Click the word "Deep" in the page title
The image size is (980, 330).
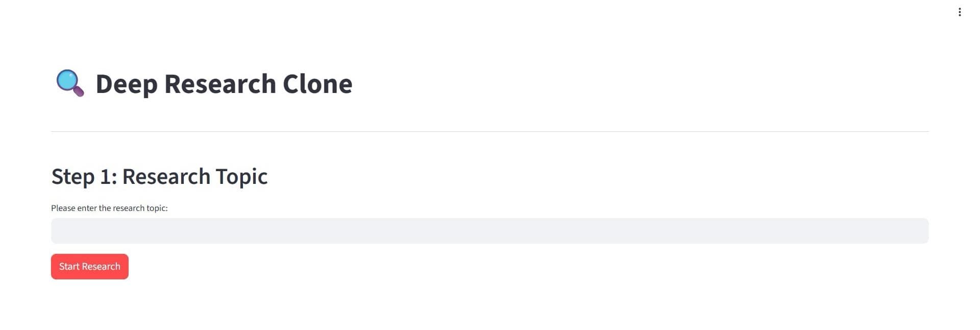(126, 84)
